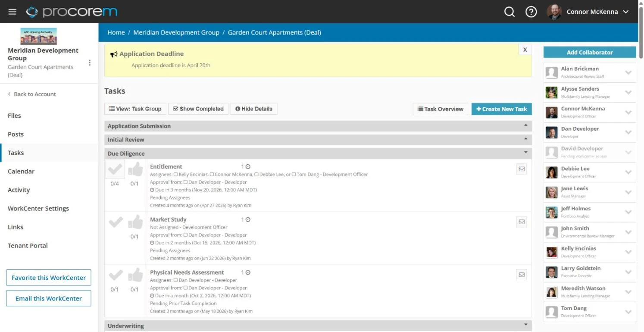Check Dan Developer approval box under Entitlement
The height and width of the screenshot is (332, 644).
[185, 182]
